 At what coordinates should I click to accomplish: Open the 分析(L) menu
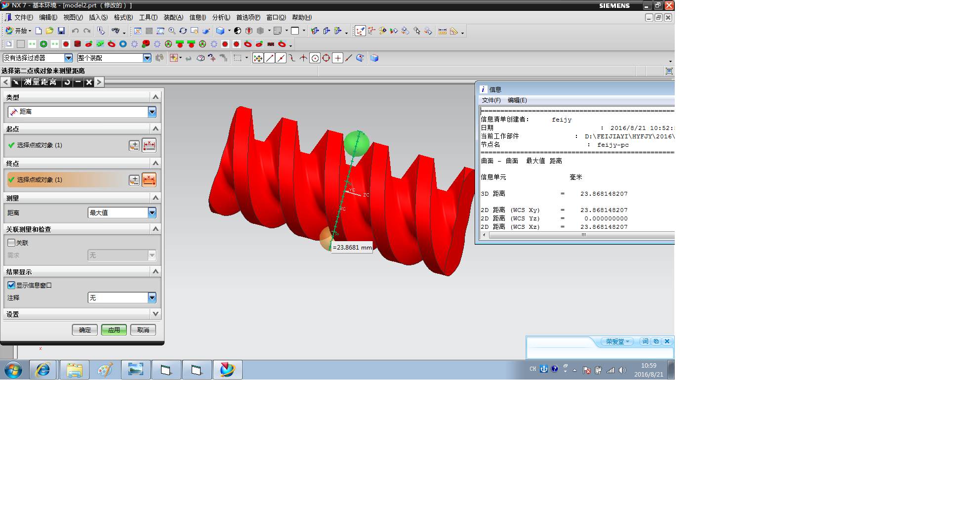[x=221, y=17]
